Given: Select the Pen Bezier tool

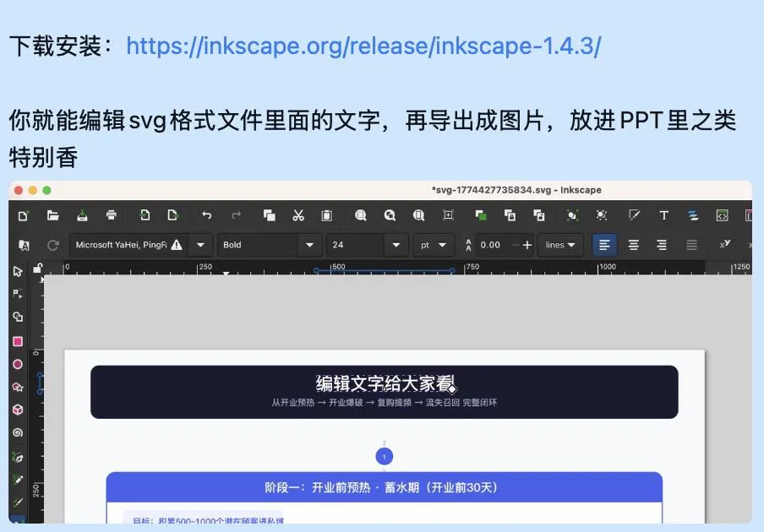Looking at the screenshot, I should click(x=18, y=457).
